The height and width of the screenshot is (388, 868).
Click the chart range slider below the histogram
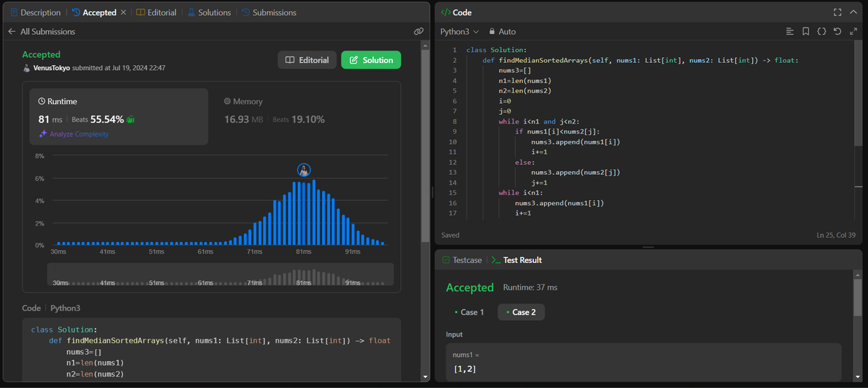point(221,274)
